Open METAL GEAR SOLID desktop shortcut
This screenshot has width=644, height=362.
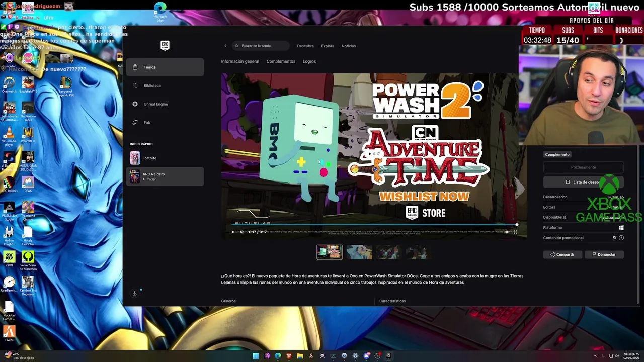(x=28, y=161)
